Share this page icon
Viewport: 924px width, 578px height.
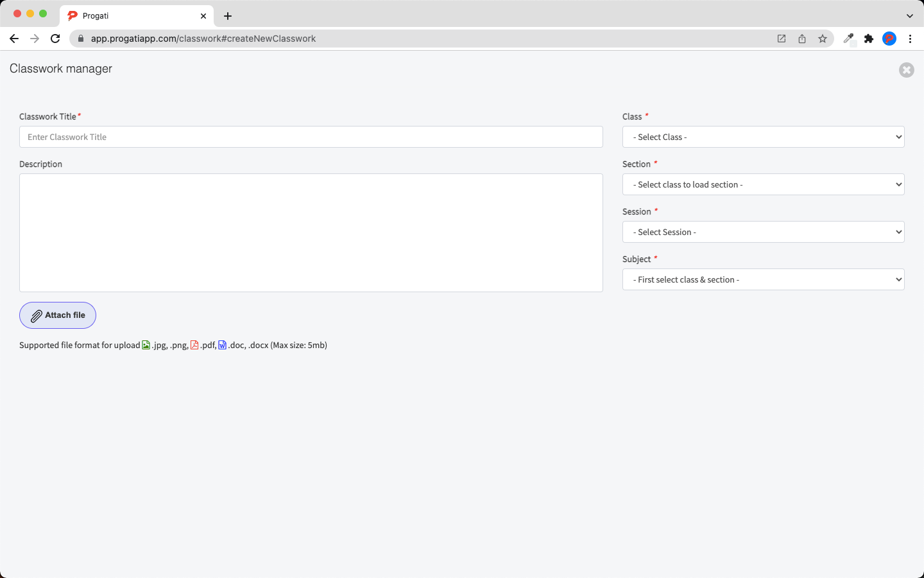point(802,39)
